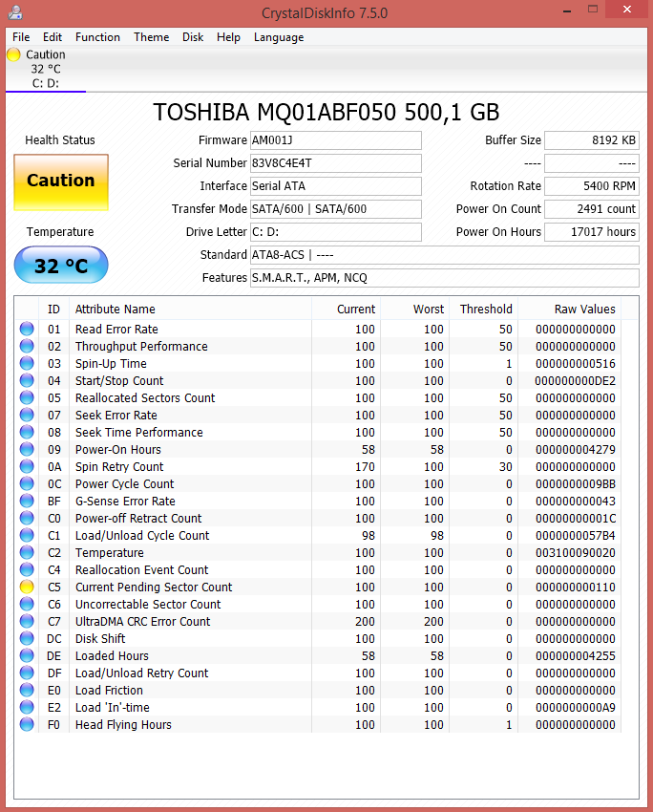Image resolution: width=653 pixels, height=812 pixels.
Task: Click the status icon for Uncorrectable Sector Count
Action: pos(27,604)
